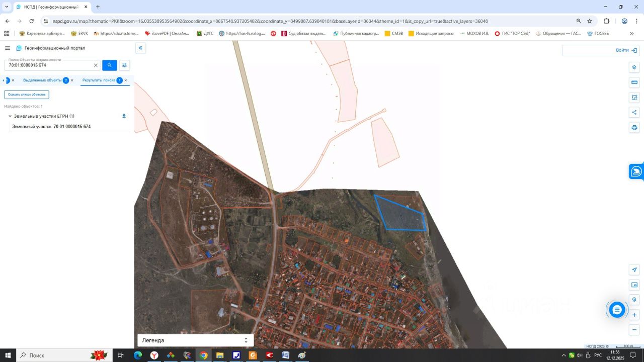The image size is (644, 362).
Task: Zoom out on the map
Action: click(634, 330)
